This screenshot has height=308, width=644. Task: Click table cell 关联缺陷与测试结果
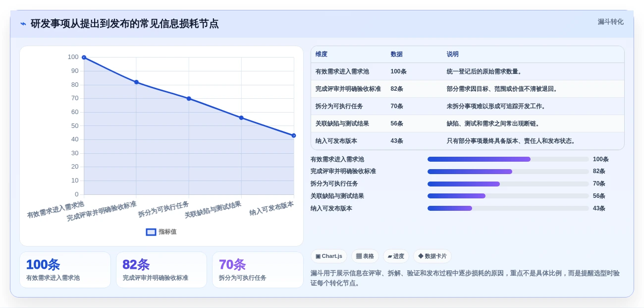(342, 123)
